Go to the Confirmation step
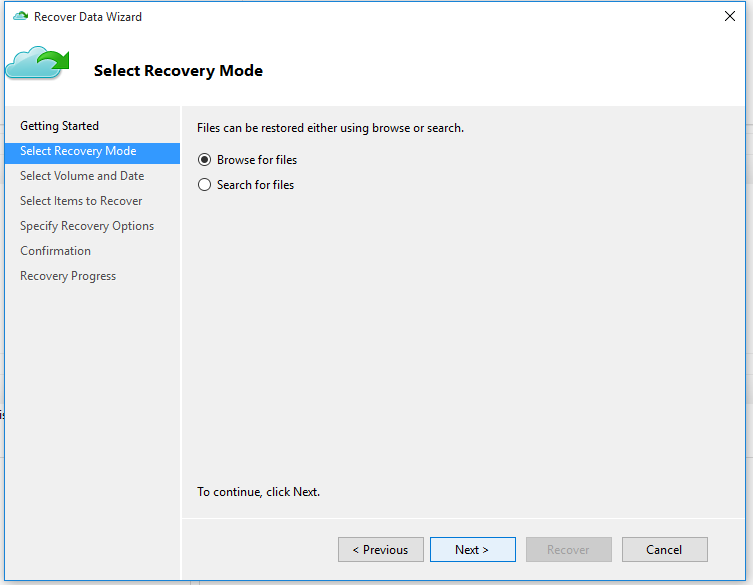753x585 pixels. [55, 251]
